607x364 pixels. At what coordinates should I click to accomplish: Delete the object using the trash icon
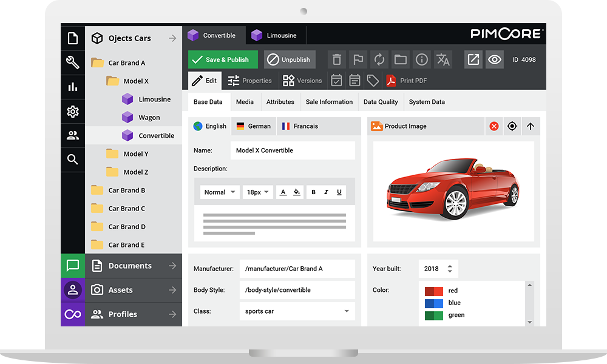[x=337, y=59]
